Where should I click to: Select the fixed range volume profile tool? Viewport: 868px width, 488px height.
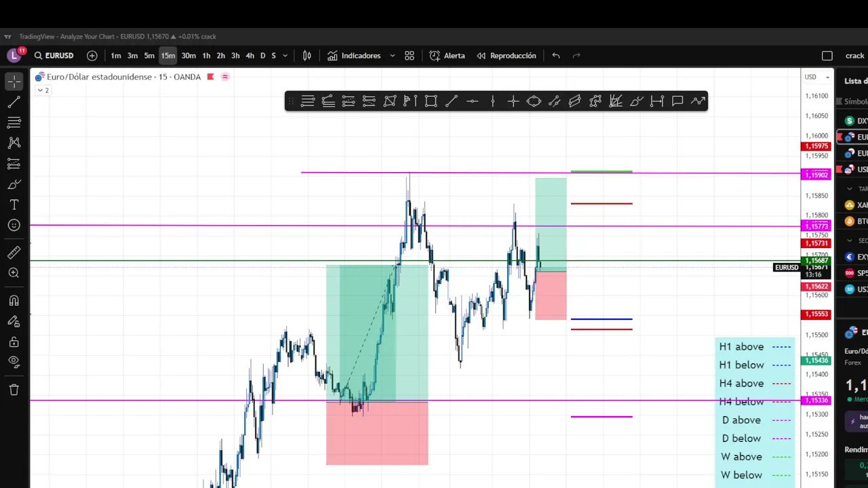(x=410, y=101)
